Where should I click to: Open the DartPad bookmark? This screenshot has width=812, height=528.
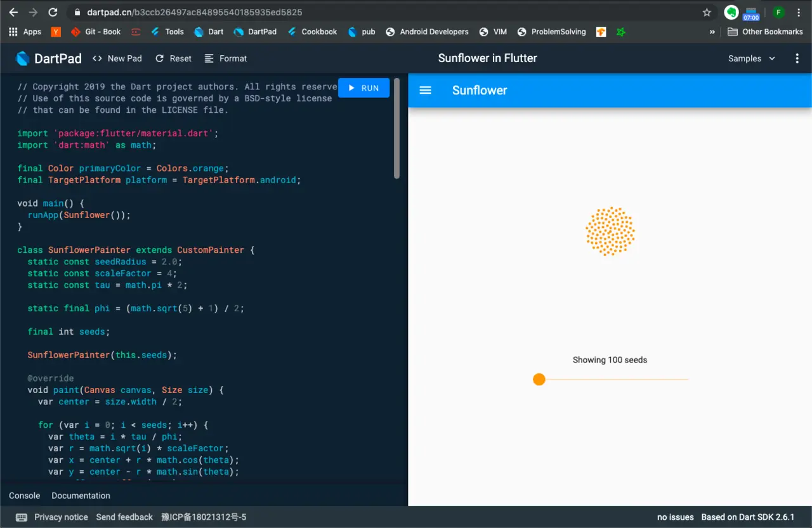pos(255,32)
